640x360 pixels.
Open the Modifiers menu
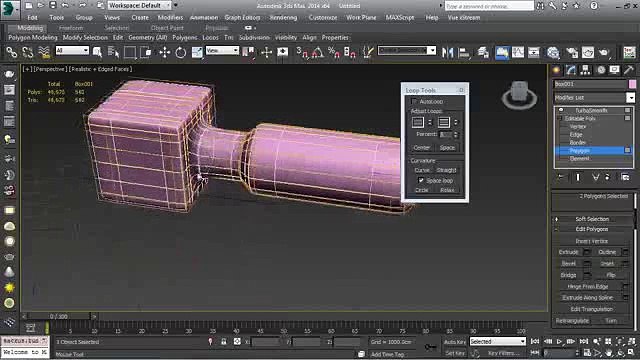coord(171,18)
